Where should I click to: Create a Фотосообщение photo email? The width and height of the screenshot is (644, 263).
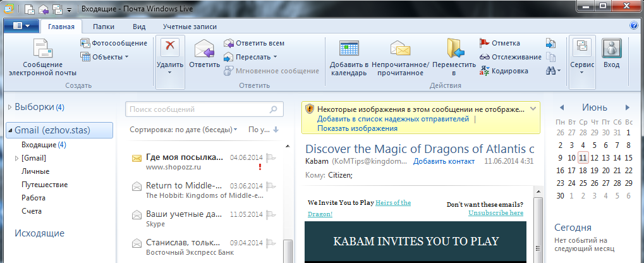coord(114,43)
